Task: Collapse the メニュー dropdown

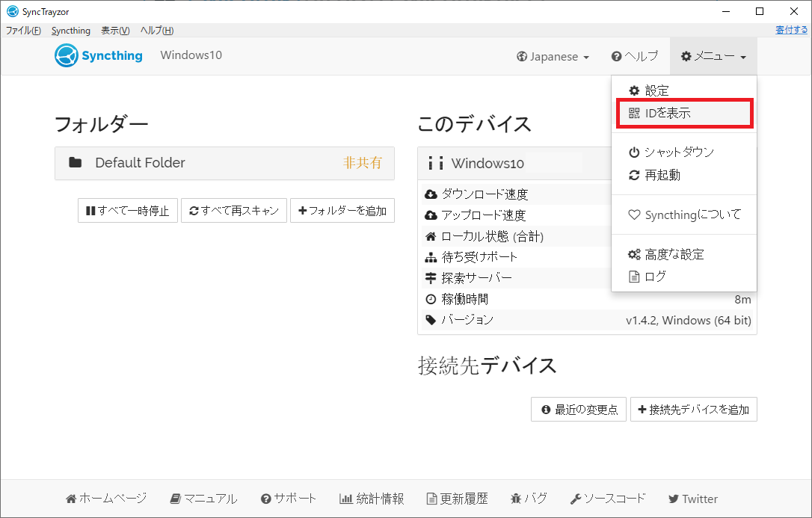Action: coord(713,56)
